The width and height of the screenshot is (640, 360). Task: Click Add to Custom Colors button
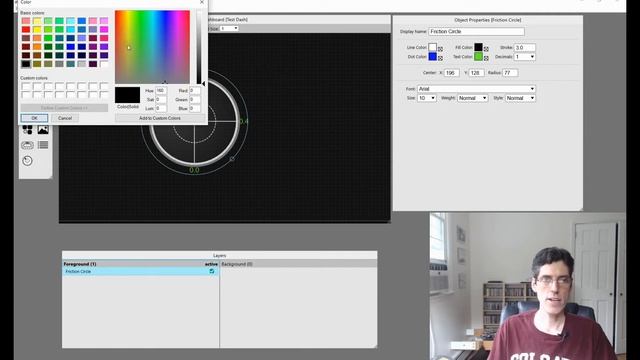click(x=160, y=118)
